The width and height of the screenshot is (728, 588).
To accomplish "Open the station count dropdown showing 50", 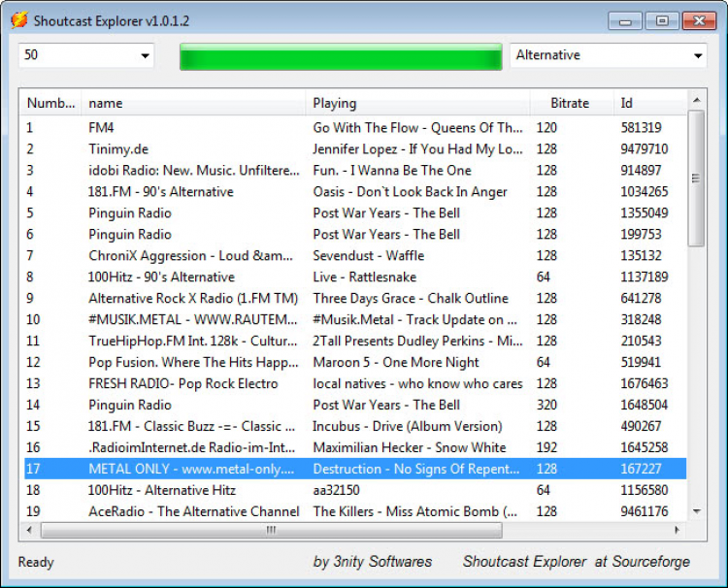I will (x=86, y=55).
